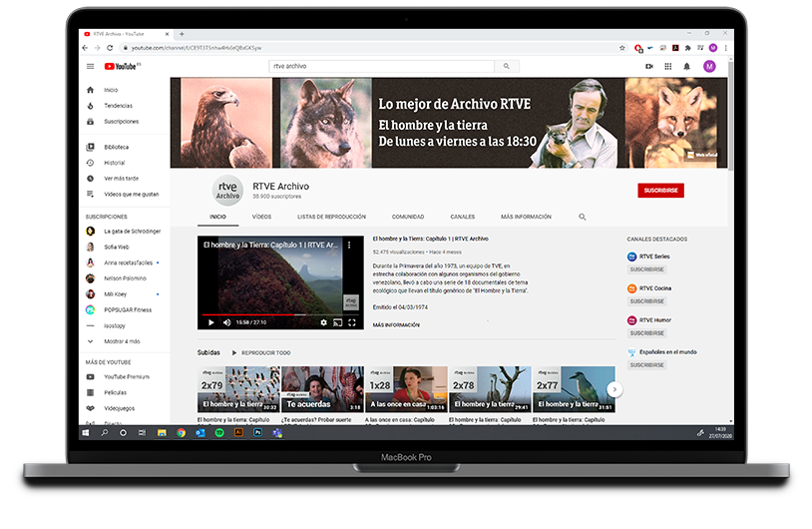This screenshot has width=812, height=529.
Task: Toggle fullscreen on the video player
Action: tap(352, 322)
